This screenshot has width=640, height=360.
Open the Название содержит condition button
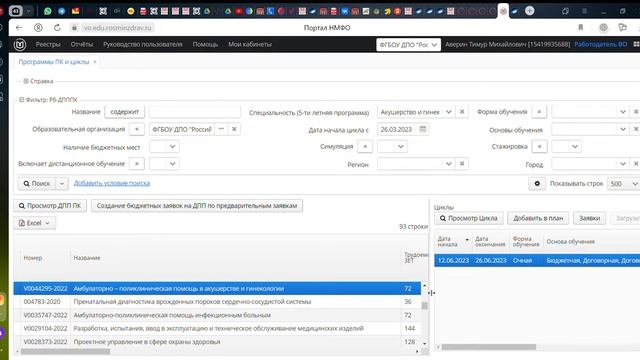(124, 112)
